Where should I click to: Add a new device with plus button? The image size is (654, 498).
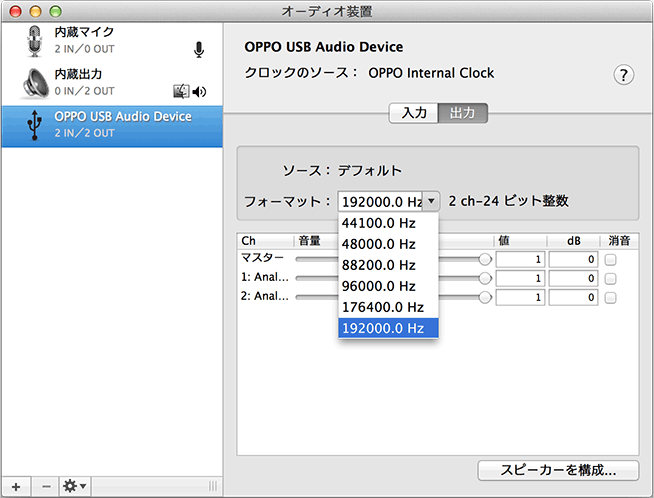point(16,486)
